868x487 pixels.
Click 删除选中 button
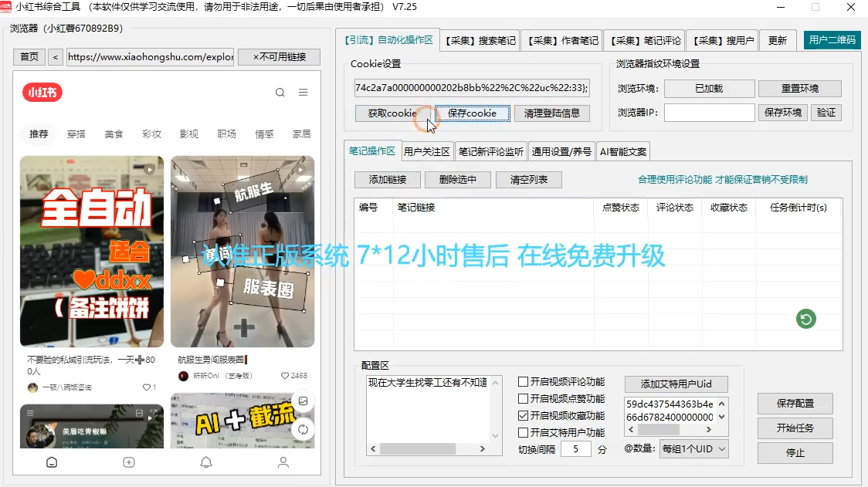(458, 180)
